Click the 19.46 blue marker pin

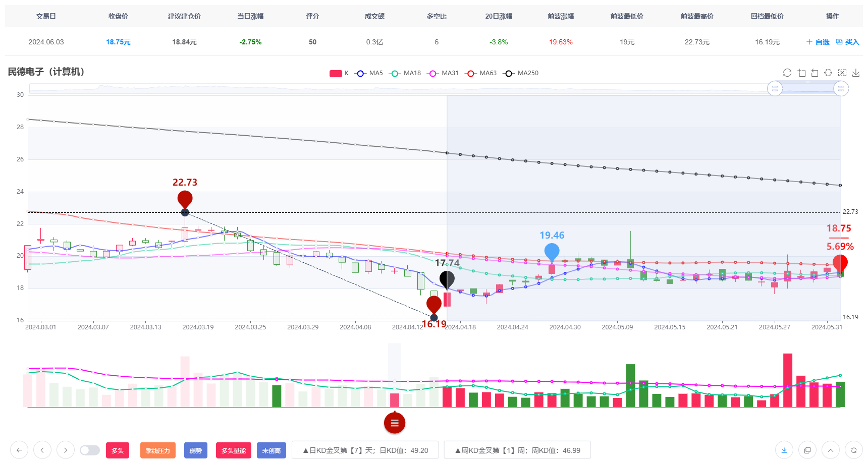click(x=552, y=252)
